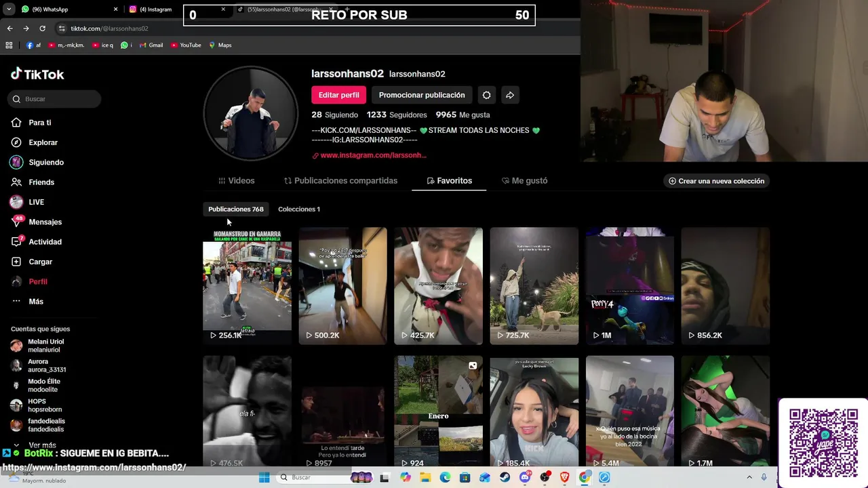This screenshot has height=488, width=868.
Task: Open the larssonhans02 profile picture
Action: tap(250, 113)
